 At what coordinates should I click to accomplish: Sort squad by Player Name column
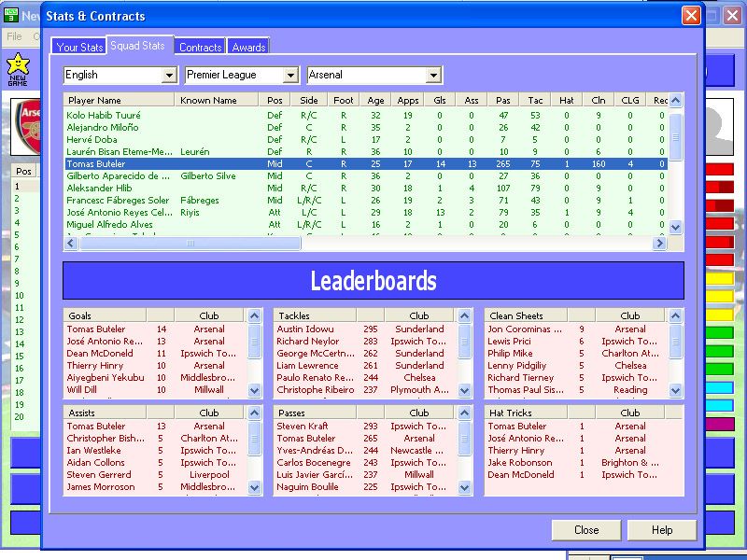119,100
